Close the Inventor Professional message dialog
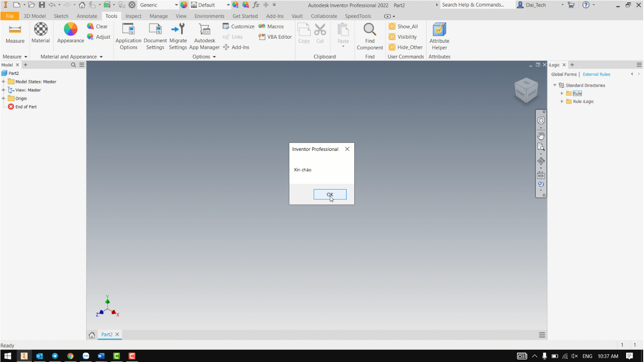 [347, 149]
